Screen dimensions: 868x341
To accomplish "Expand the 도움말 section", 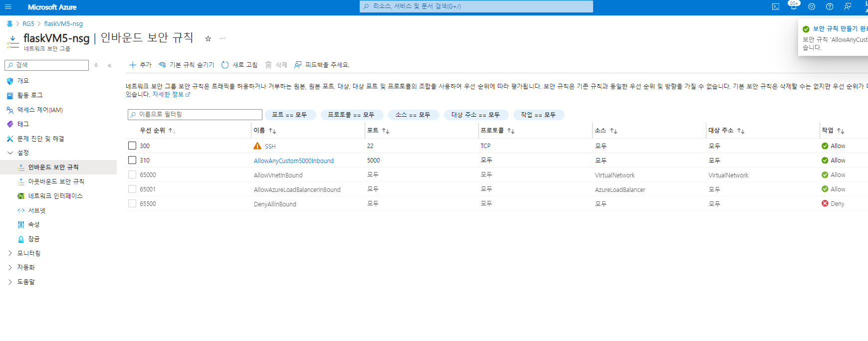I will coord(10,282).
